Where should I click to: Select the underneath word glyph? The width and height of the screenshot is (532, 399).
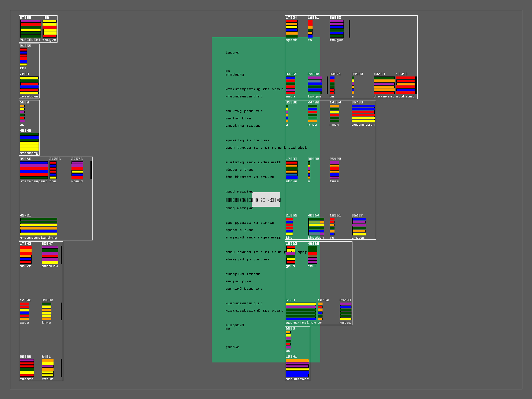363,113
